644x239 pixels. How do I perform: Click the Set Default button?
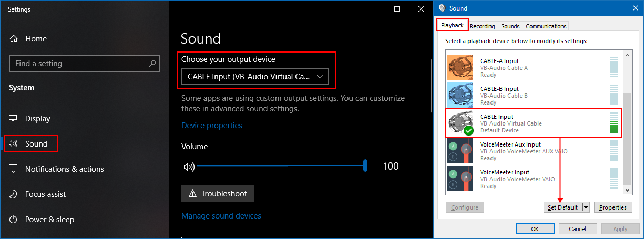563,207
